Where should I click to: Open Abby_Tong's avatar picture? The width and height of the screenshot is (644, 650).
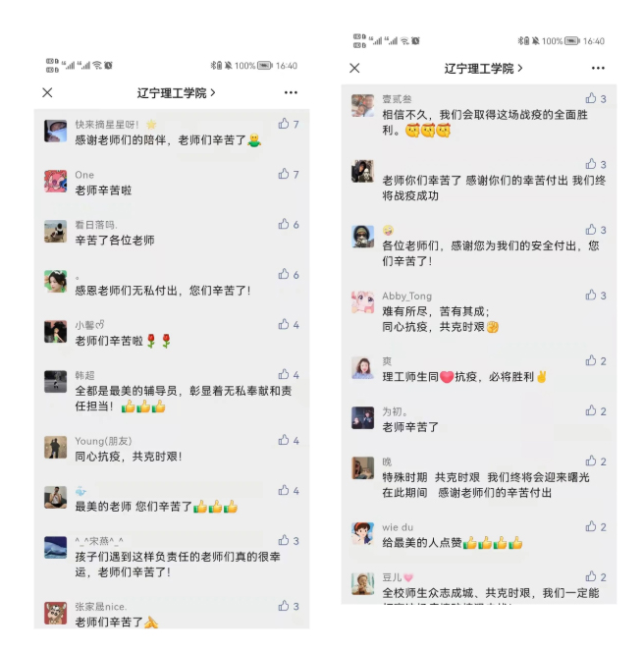(362, 302)
